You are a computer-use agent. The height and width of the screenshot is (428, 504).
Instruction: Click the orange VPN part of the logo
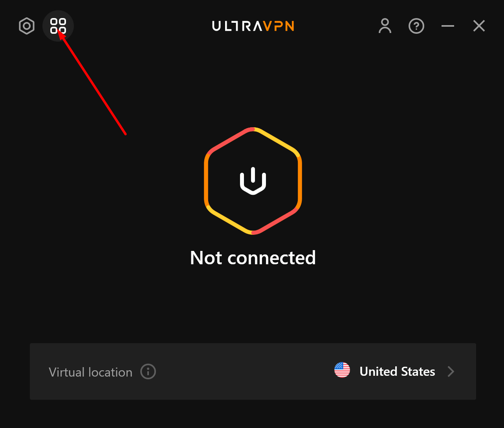[x=279, y=26]
